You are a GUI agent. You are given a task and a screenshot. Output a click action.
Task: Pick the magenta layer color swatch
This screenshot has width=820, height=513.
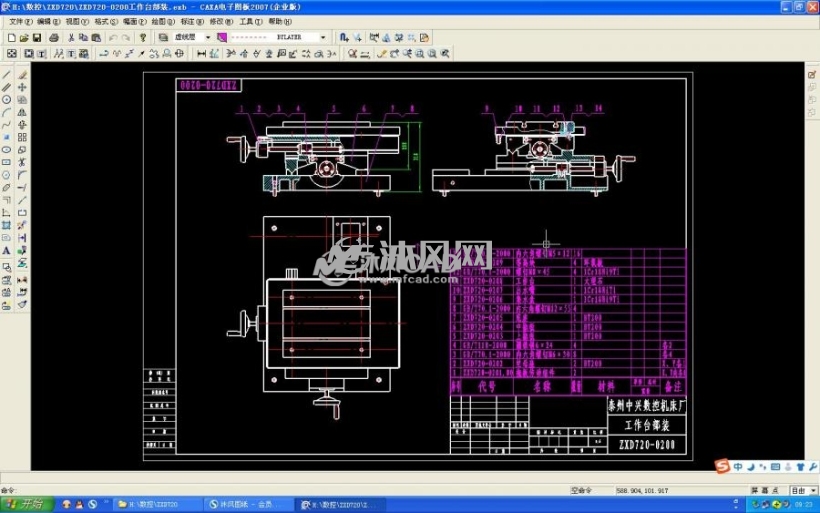coord(222,38)
